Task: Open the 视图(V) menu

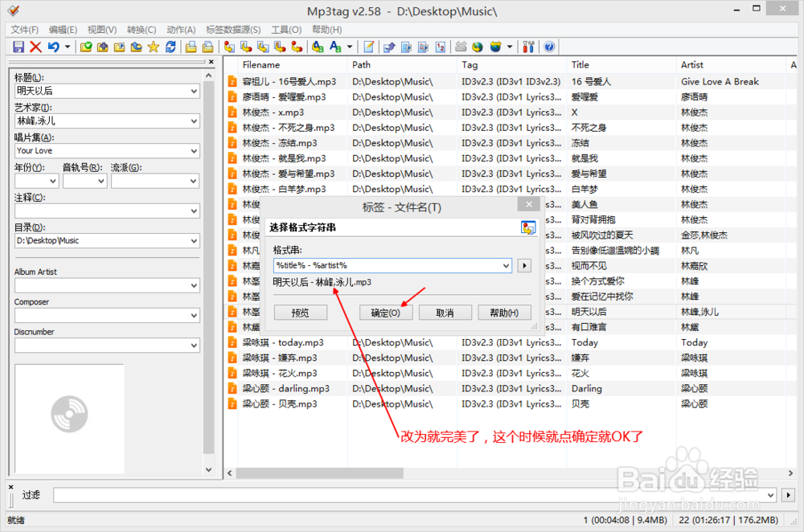Action: pyautogui.click(x=102, y=30)
